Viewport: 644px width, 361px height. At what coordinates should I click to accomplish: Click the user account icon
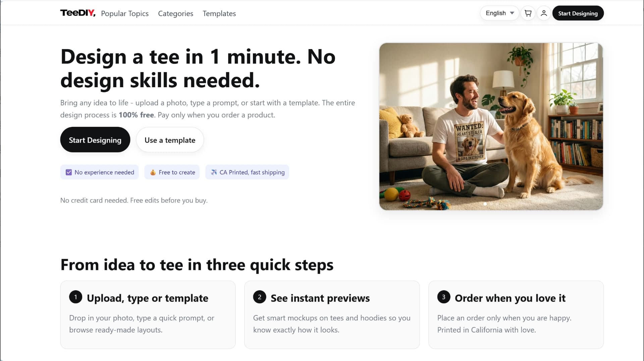pos(544,13)
